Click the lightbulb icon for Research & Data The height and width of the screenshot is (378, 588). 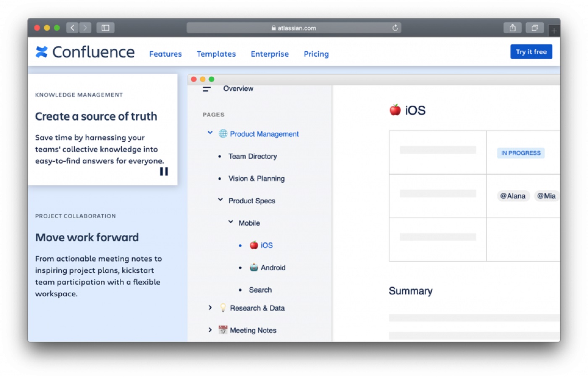pyautogui.click(x=223, y=308)
